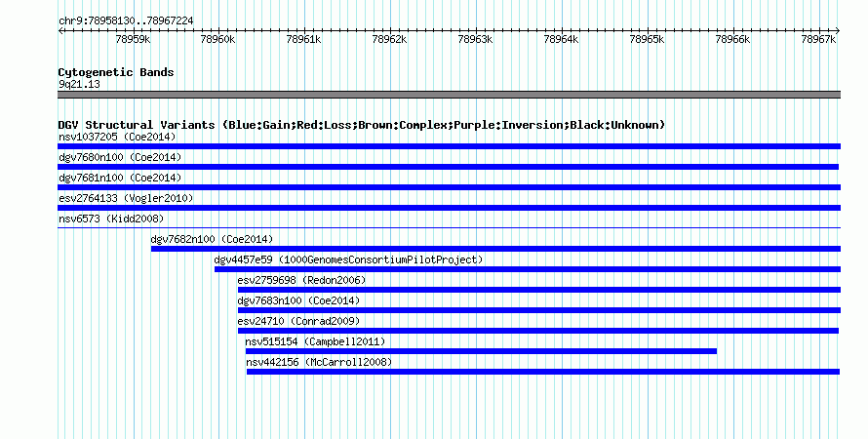
Task: Click the Cytogenetic Bands track title
Action: coord(116,72)
